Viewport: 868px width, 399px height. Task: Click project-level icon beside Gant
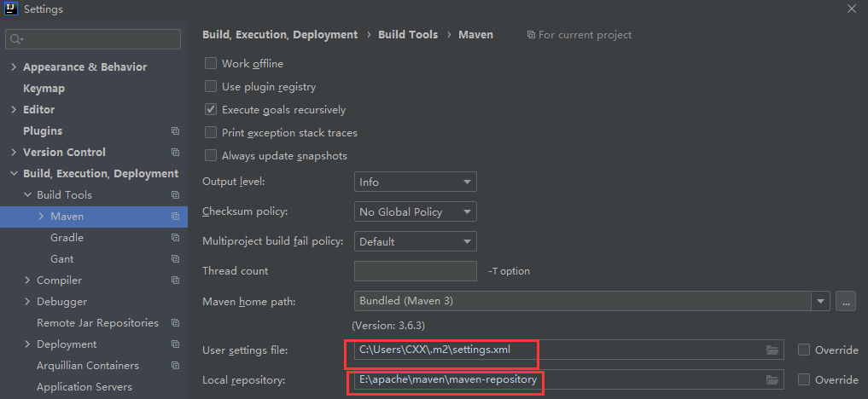(x=176, y=259)
